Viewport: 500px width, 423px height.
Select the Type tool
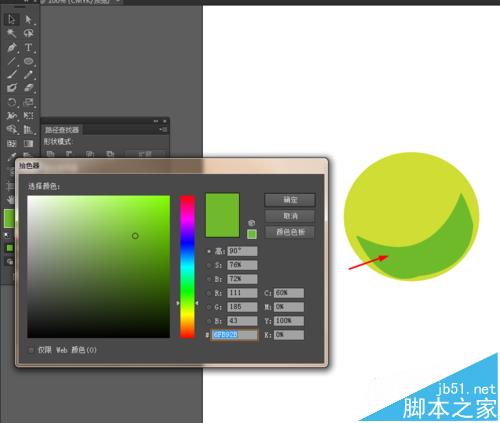point(28,47)
